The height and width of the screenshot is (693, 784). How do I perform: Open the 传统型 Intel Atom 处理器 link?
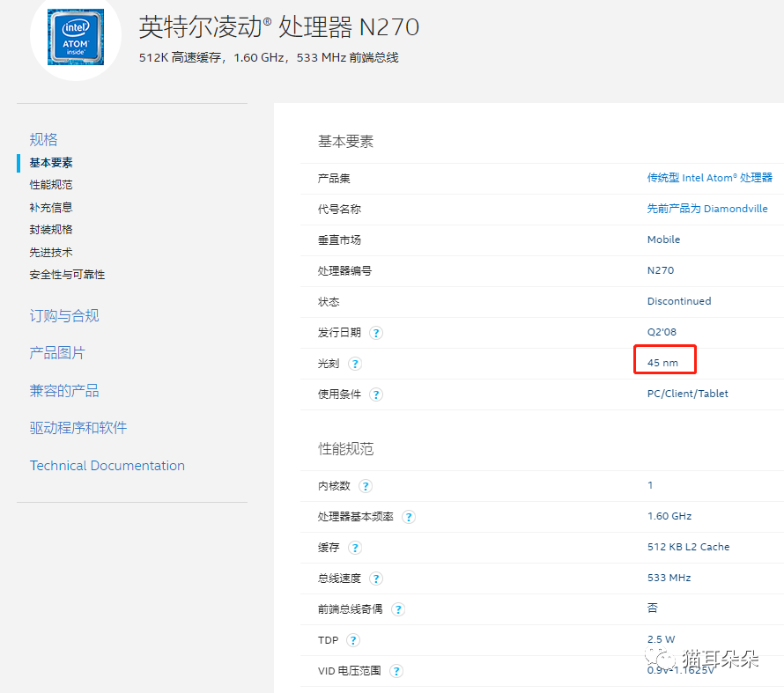709,178
